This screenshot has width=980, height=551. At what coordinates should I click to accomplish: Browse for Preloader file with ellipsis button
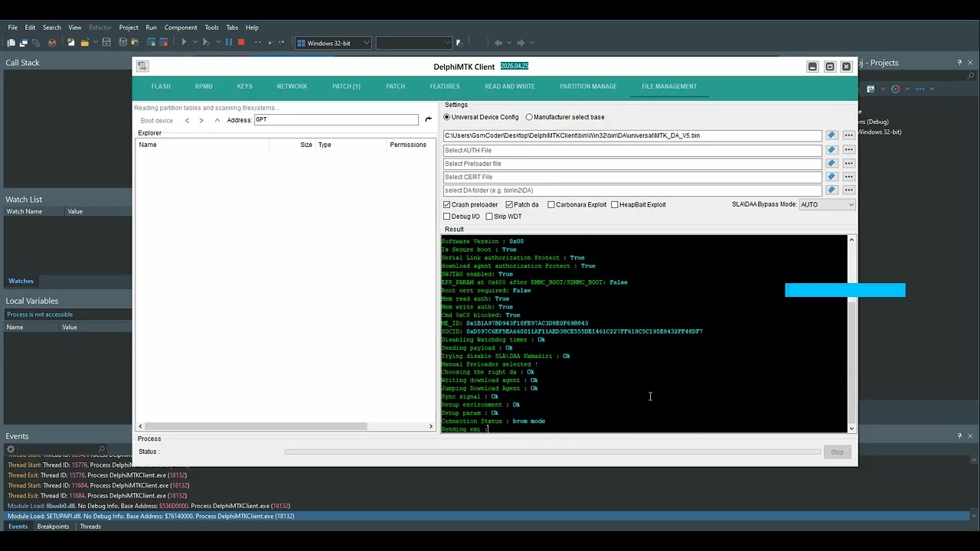[848, 164]
